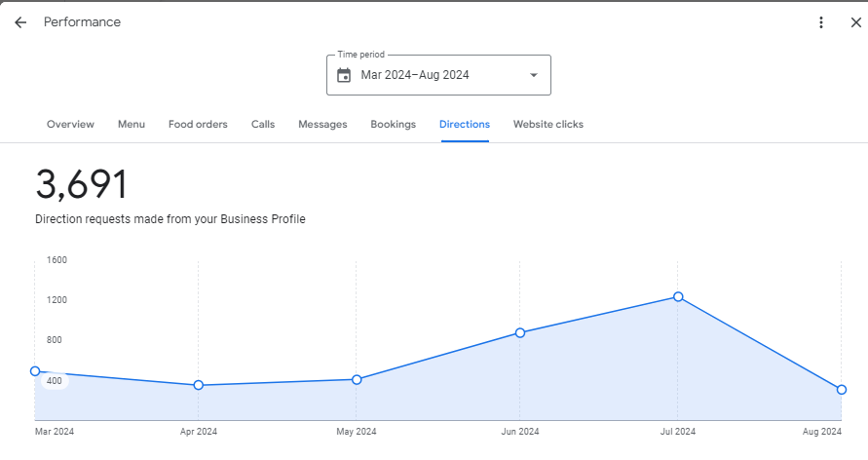Select the Directions tab
This screenshot has height=460, width=868.
coord(465,125)
